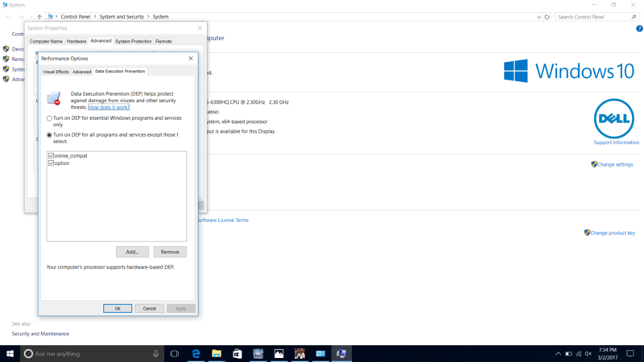
Task: Open Hardware tab in System Properties
Action: (76, 42)
